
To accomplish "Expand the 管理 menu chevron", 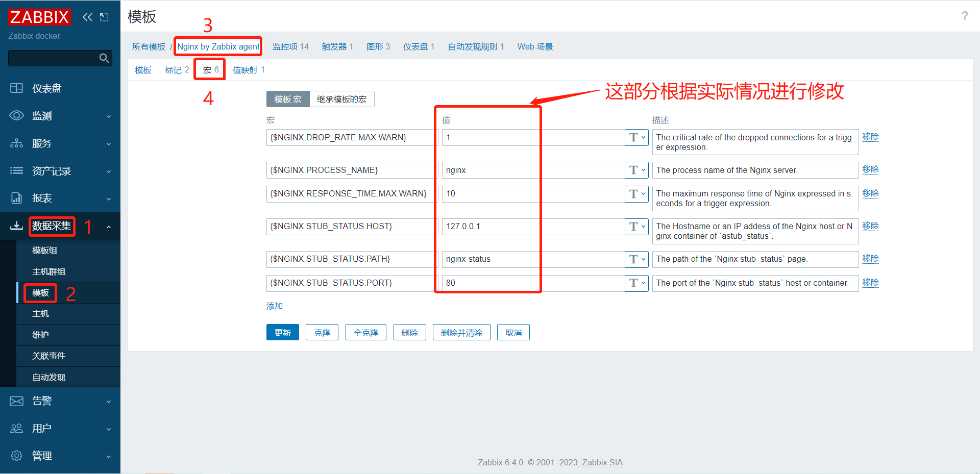I will [109, 457].
